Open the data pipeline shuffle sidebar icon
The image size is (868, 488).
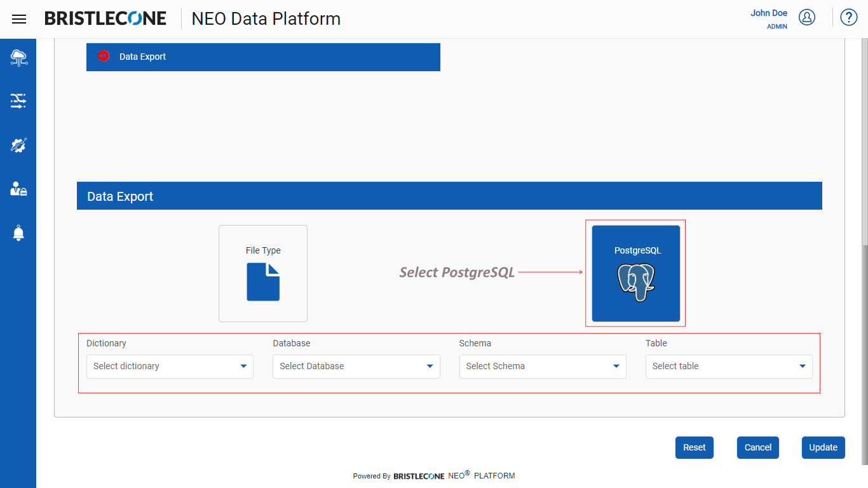coord(18,101)
